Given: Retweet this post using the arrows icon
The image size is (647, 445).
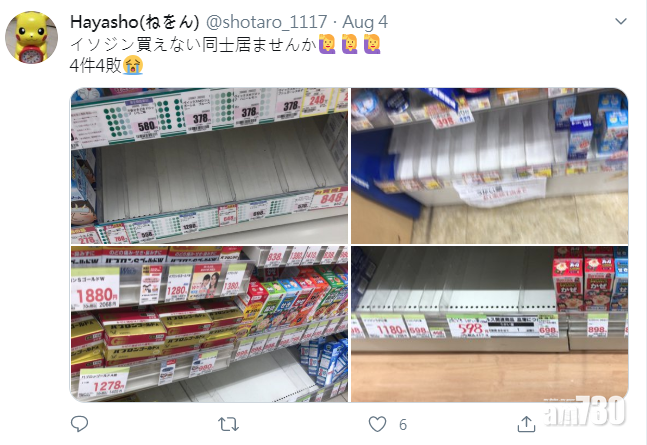Looking at the screenshot, I should [227, 424].
